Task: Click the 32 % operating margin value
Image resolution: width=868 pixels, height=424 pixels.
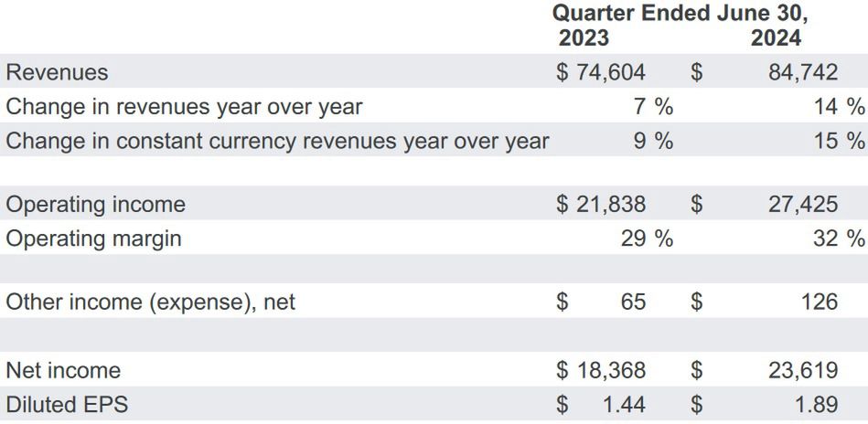Action: click(839, 238)
